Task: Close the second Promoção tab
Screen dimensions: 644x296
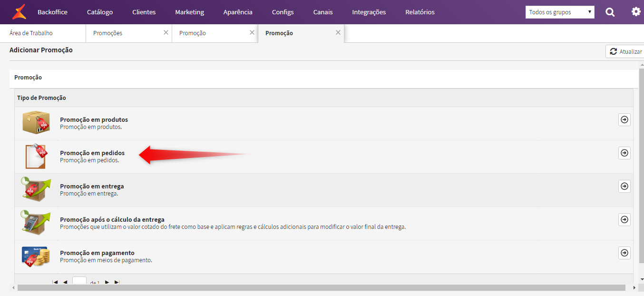Action: [x=252, y=32]
